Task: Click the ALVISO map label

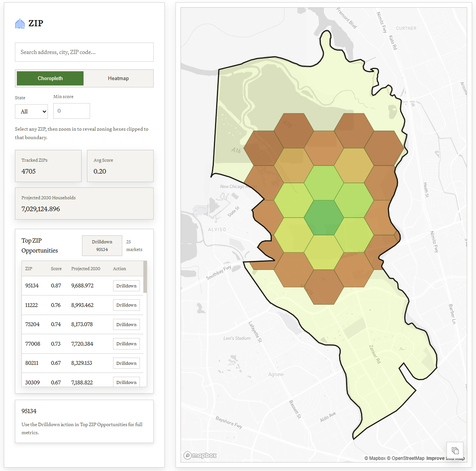Action: tap(217, 230)
